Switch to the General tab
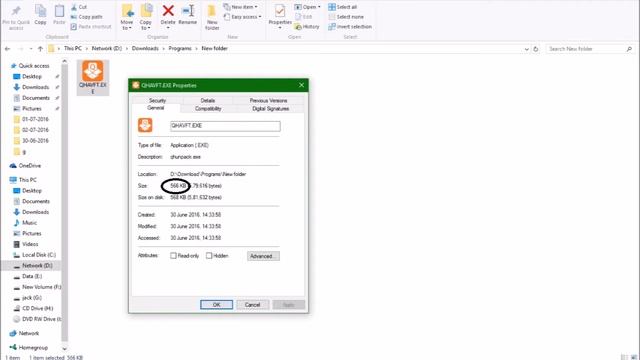Image resolution: width=640 pixels, height=360 pixels. pos(156,108)
